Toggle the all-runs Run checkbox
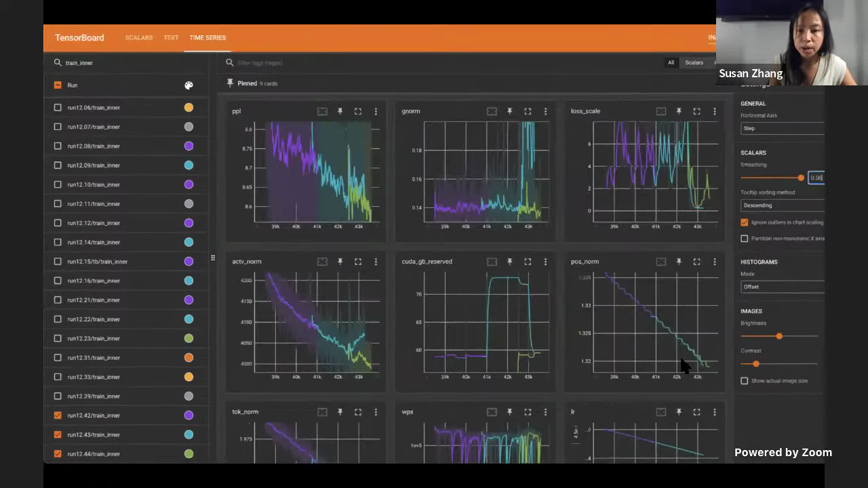The height and width of the screenshot is (488, 868). pyautogui.click(x=58, y=85)
